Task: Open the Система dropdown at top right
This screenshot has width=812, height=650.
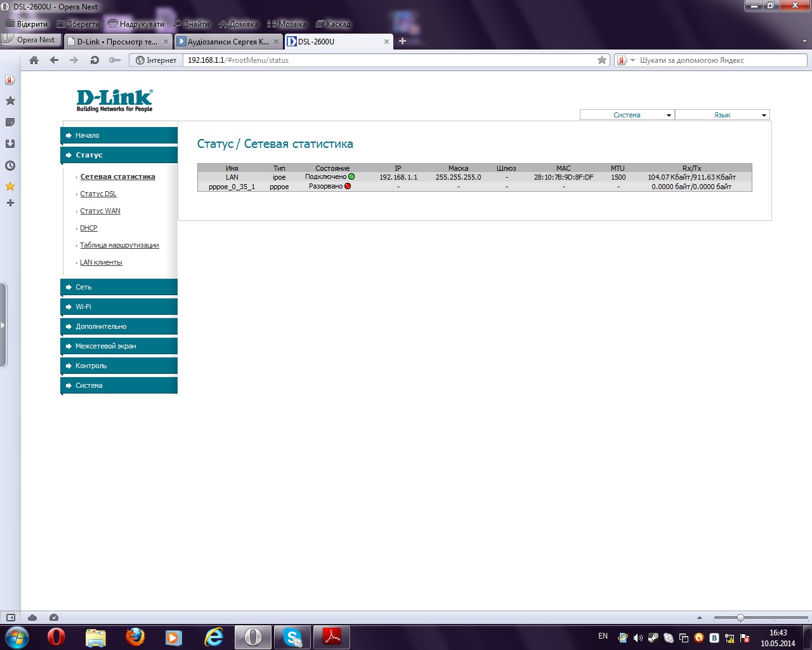Action: 627,115
